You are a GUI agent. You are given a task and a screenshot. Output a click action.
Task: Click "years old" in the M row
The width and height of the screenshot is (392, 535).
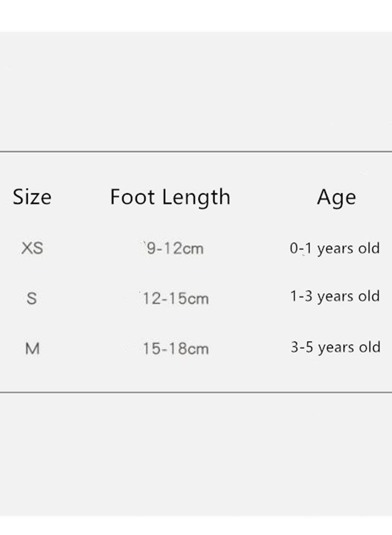pos(348,348)
